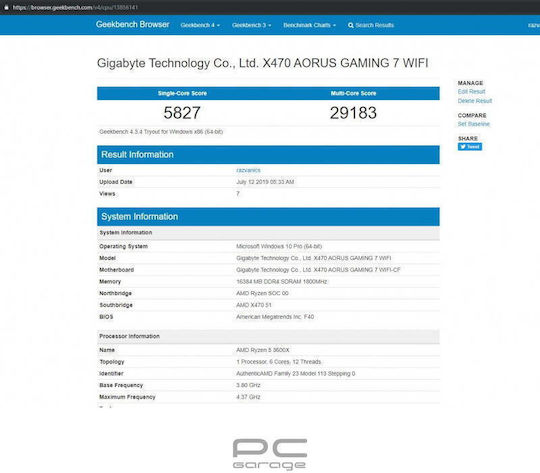Click the Delete Result link
Image resolution: width=540 pixels, height=473 pixels.
[475, 101]
